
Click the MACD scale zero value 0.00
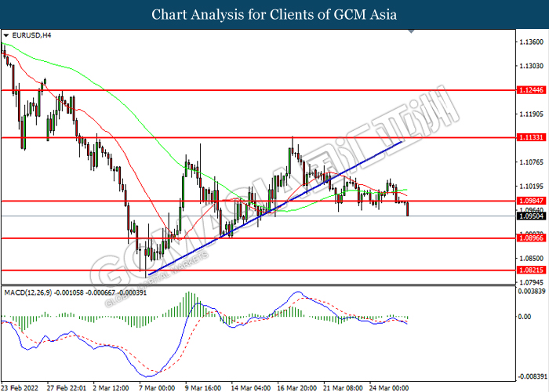[x=525, y=317]
